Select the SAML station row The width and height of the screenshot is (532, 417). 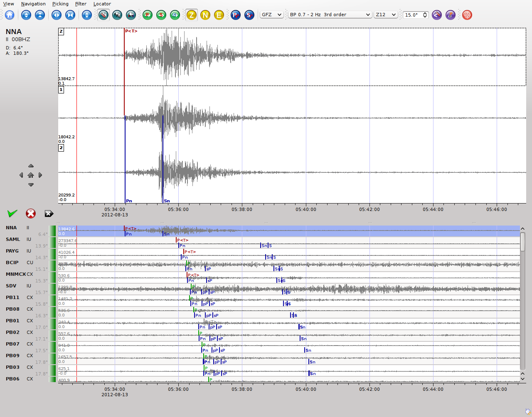pyautogui.click(x=13, y=239)
